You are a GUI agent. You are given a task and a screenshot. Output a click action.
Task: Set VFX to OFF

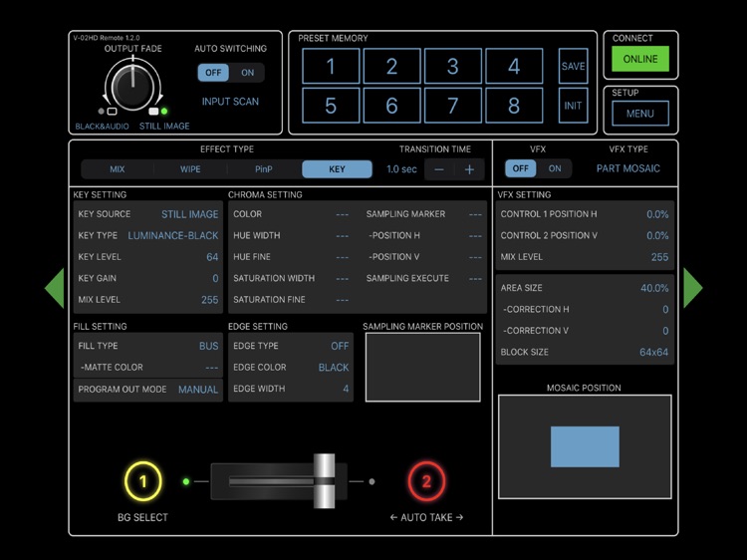coord(520,168)
